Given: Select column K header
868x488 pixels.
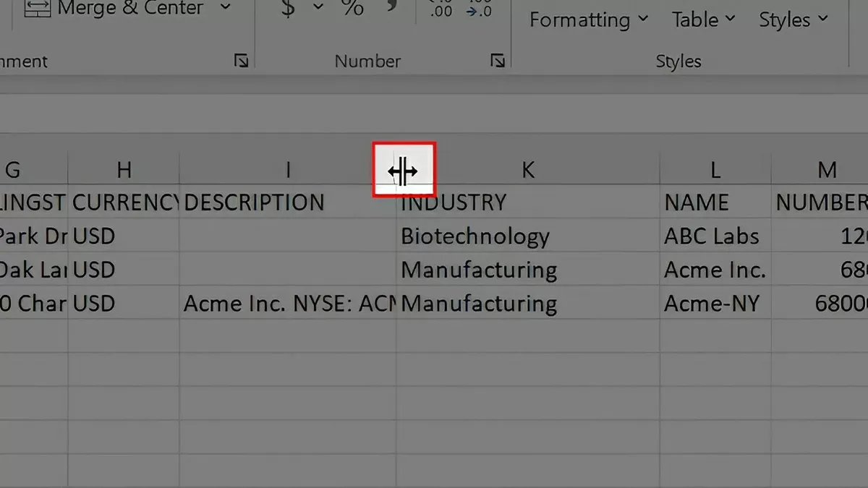Looking at the screenshot, I should click(528, 170).
